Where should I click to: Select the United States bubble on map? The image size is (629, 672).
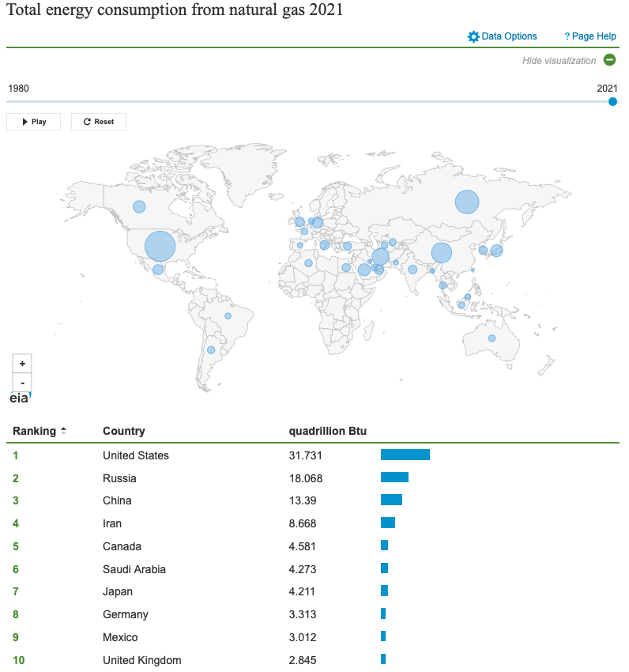point(160,247)
